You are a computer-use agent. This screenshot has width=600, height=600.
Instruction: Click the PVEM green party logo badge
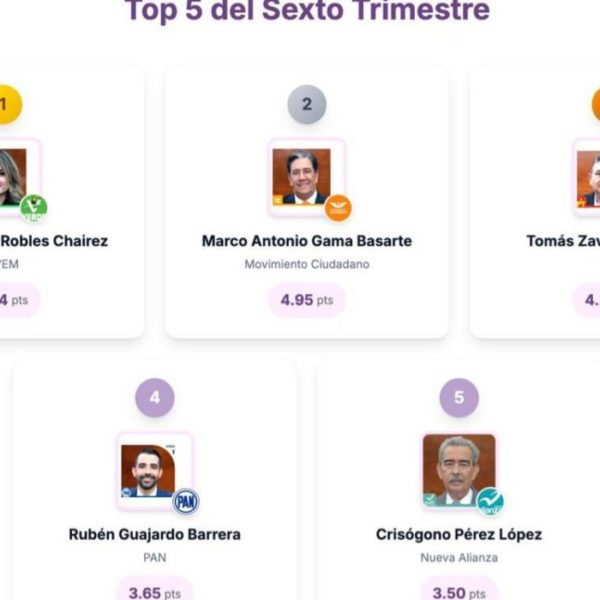tap(33, 208)
